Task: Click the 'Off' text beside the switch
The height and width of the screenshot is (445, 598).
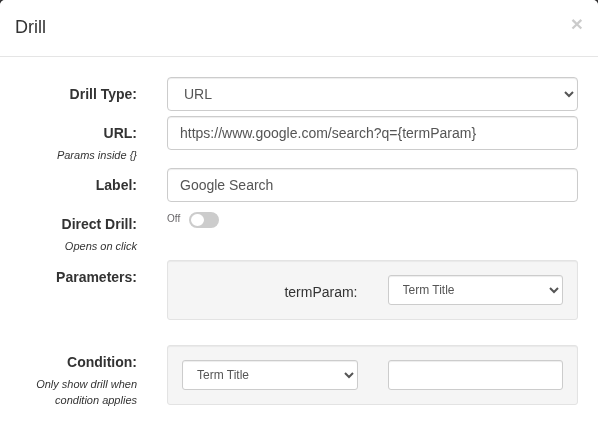Action: [174, 218]
